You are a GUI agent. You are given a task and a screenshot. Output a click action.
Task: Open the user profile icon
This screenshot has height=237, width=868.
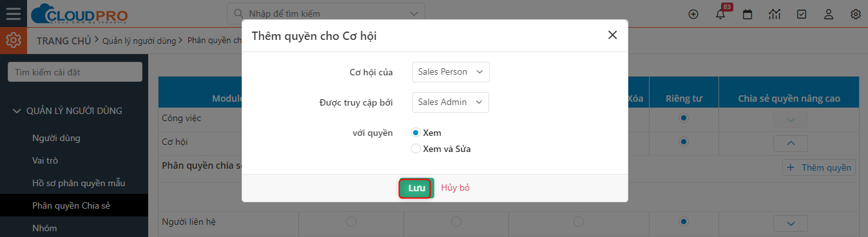(829, 14)
